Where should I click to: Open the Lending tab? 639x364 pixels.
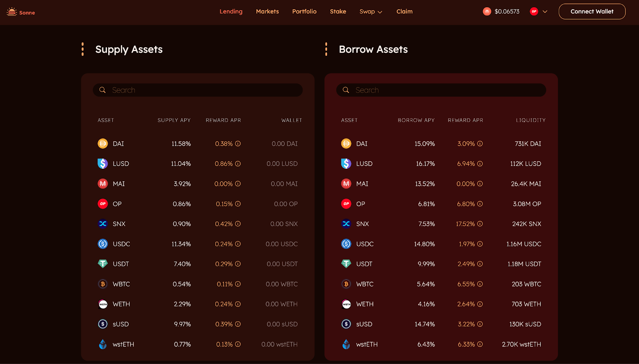tap(231, 12)
